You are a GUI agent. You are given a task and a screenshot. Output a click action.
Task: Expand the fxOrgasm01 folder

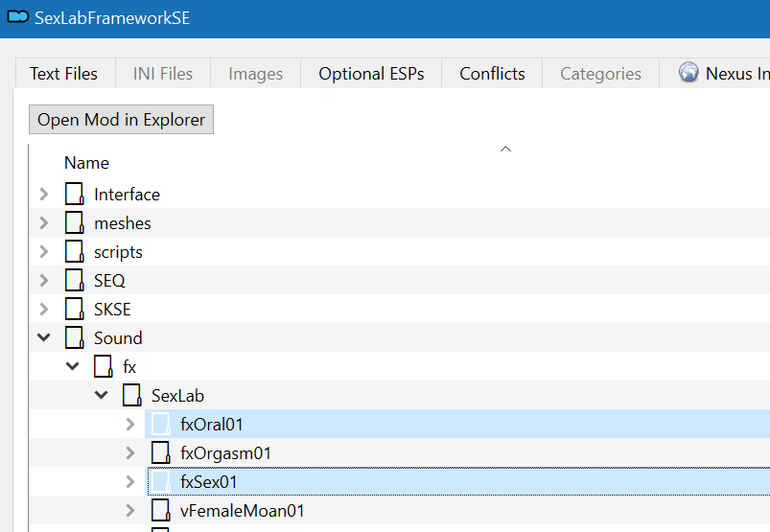[130, 452]
